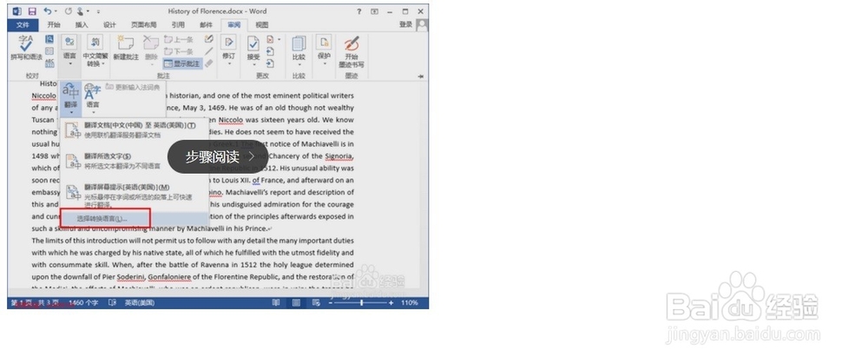Click the 语言 button in dropdown panel
The image size is (868, 364).
pos(93,98)
